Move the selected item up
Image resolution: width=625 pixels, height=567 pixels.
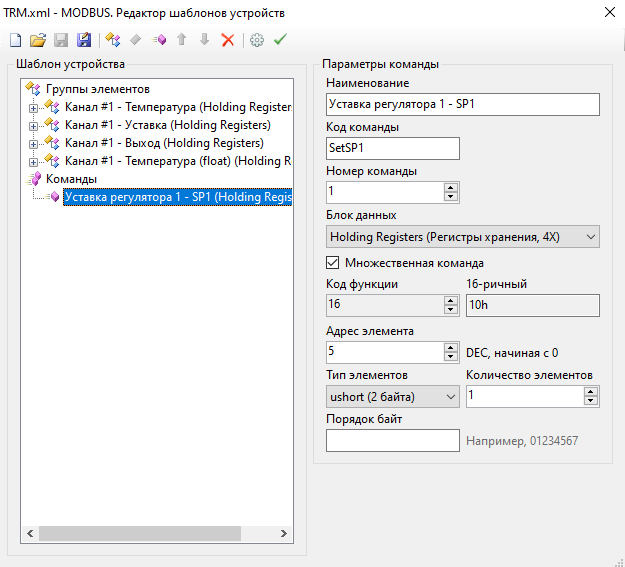point(182,39)
